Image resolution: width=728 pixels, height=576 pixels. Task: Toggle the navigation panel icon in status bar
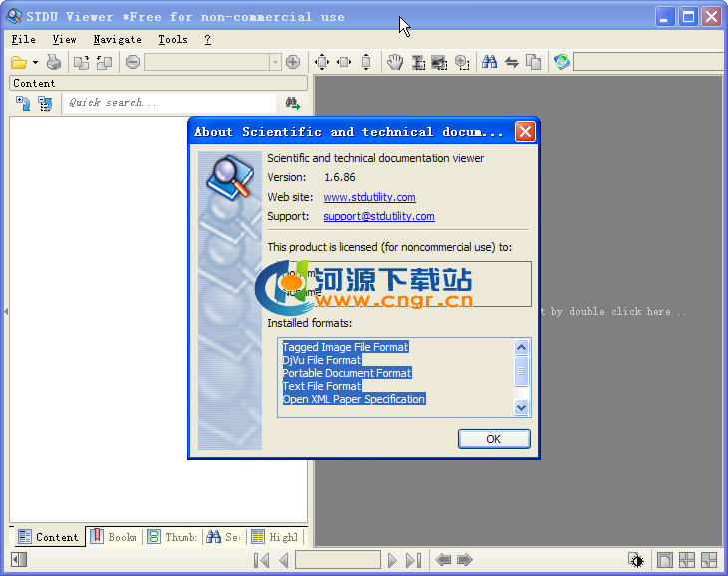tap(19, 560)
